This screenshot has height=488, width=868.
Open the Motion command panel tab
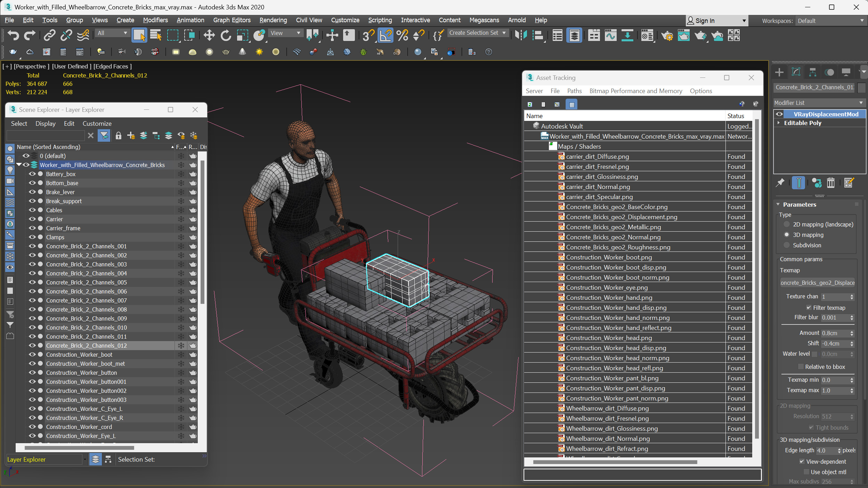(x=829, y=72)
